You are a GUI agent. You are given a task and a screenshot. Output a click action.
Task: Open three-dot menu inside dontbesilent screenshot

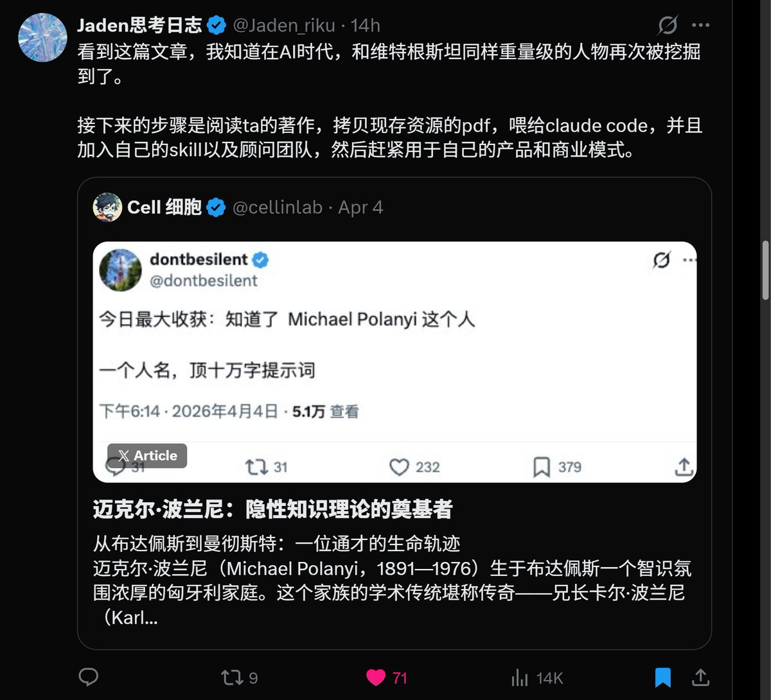[x=690, y=260]
